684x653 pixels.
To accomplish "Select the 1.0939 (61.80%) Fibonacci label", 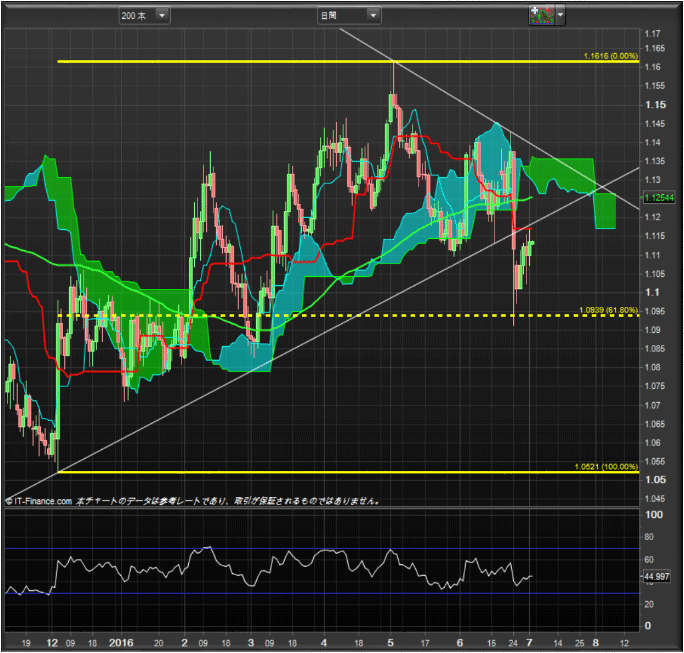I will click(x=609, y=310).
